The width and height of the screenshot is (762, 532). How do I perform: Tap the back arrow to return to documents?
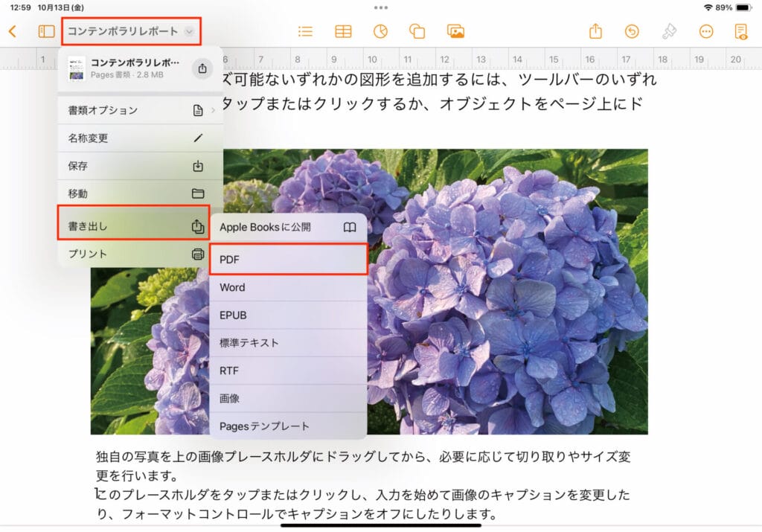click(12, 31)
